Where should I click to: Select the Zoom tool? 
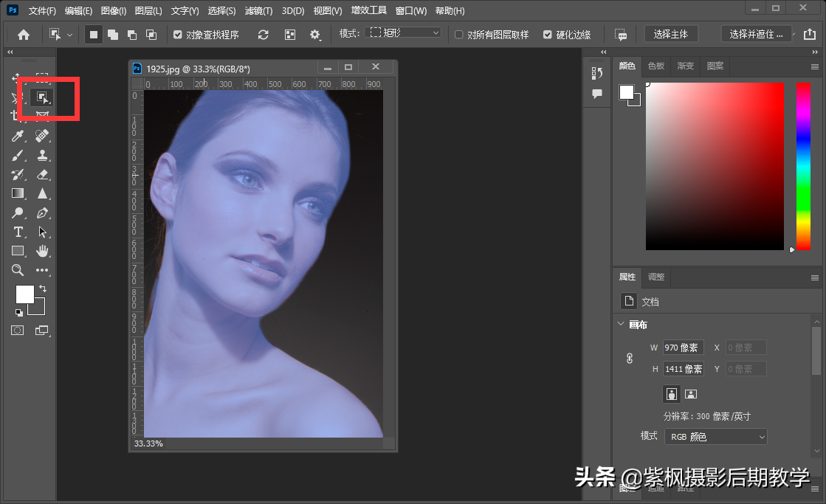tap(18, 270)
